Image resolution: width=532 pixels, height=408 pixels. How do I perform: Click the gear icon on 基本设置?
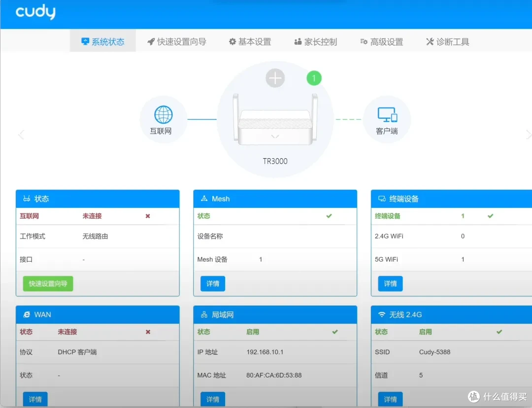tap(233, 41)
